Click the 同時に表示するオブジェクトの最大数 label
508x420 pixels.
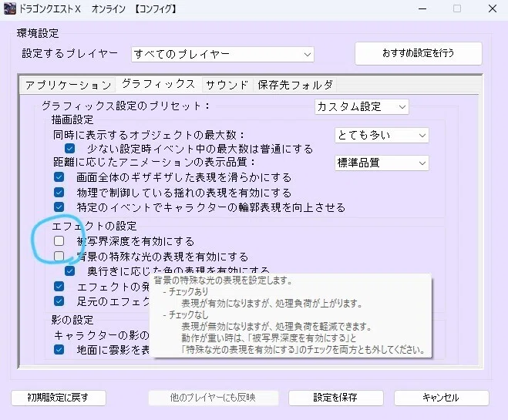(149, 135)
